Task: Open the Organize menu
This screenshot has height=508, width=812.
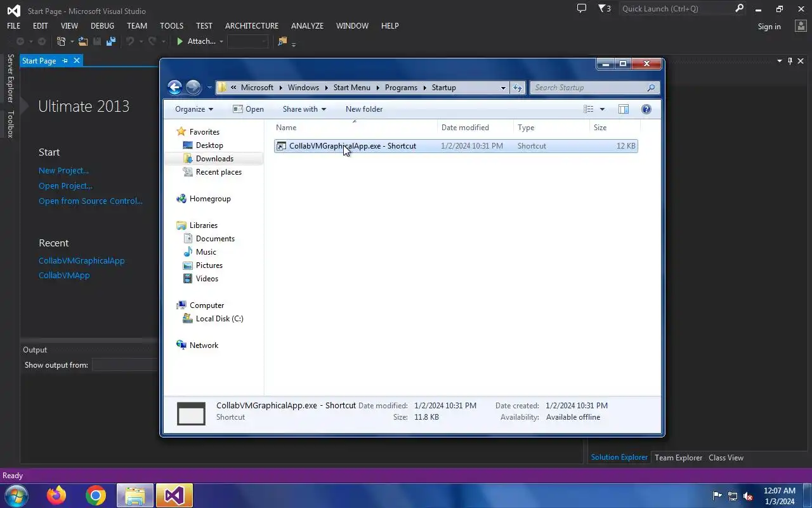Action: tap(194, 109)
